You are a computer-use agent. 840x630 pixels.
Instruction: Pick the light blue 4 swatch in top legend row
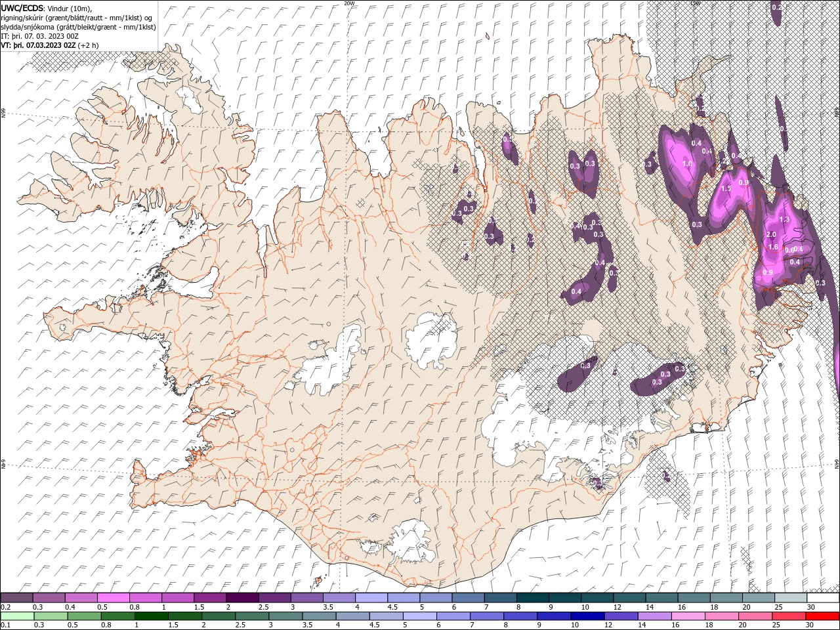pos(371,598)
